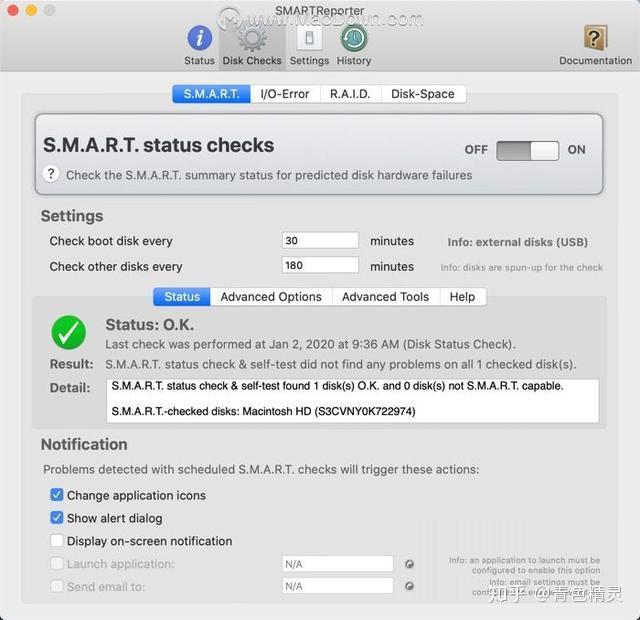Viewport: 640px width, 620px height.
Task: Click Info: external disks (USB) link
Action: pos(518,242)
